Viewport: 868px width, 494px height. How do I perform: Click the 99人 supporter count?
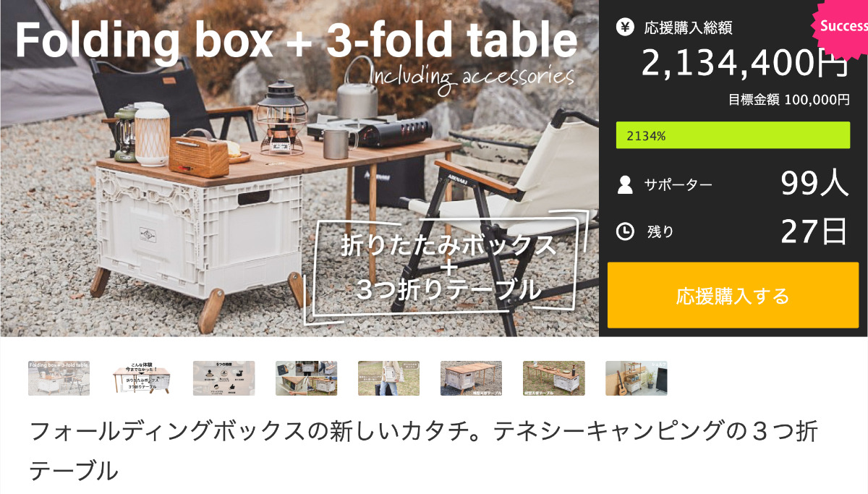(x=814, y=184)
